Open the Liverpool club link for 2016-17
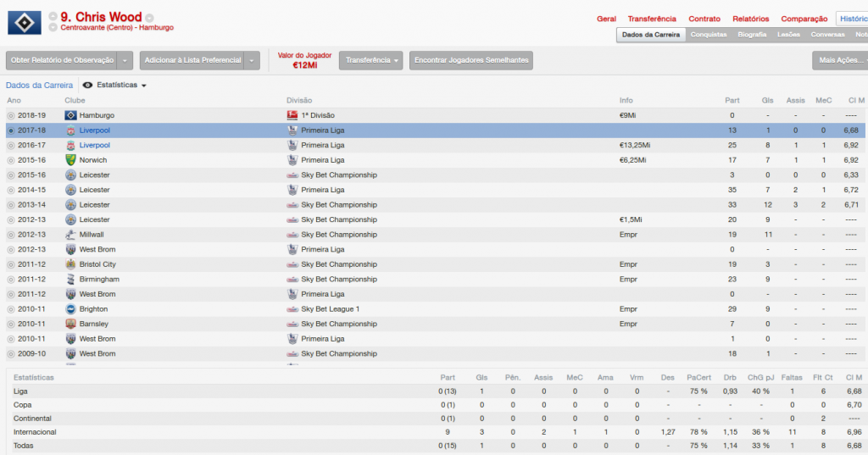The image size is (868, 455). point(95,146)
